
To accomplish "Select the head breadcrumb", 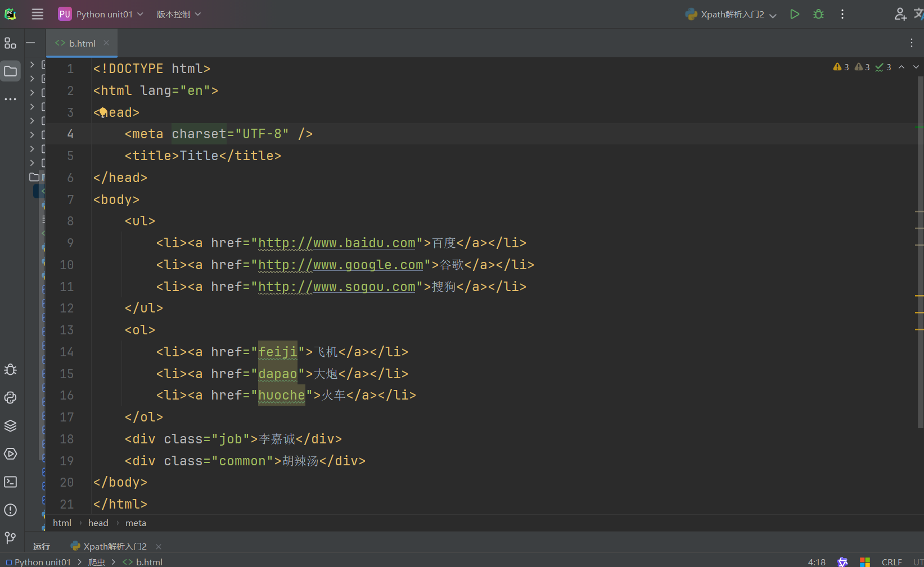I will tap(98, 523).
